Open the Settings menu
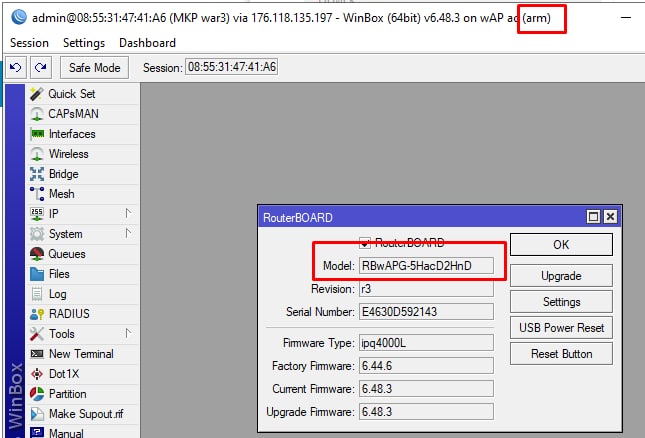The image size is (645, 438). click(x=84, y=43)
